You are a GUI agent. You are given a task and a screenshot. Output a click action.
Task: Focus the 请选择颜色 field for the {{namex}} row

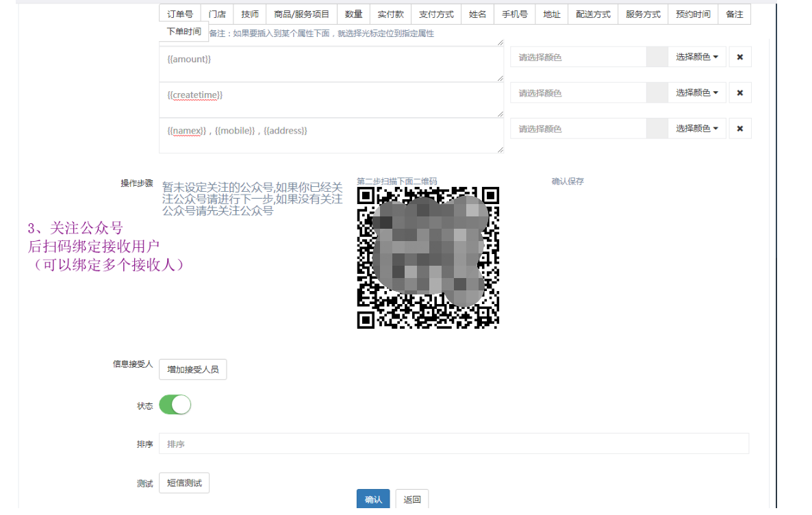[x=579, y=129]
